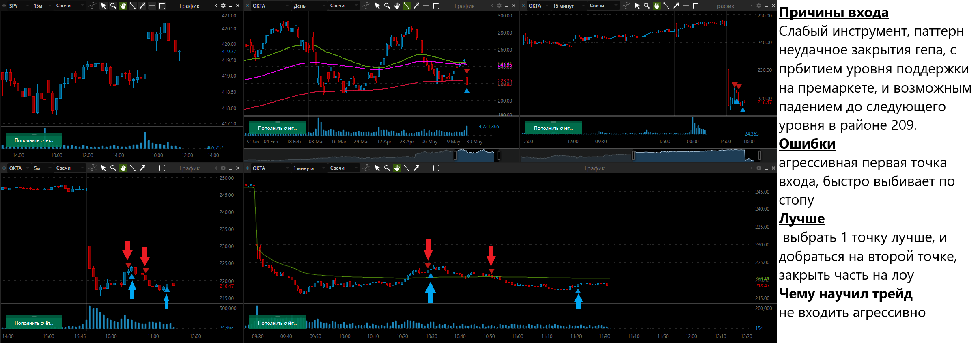Activate the zoom magnifier in SPY 15м chart
This screenshot has width=980, height=343.
113,6
